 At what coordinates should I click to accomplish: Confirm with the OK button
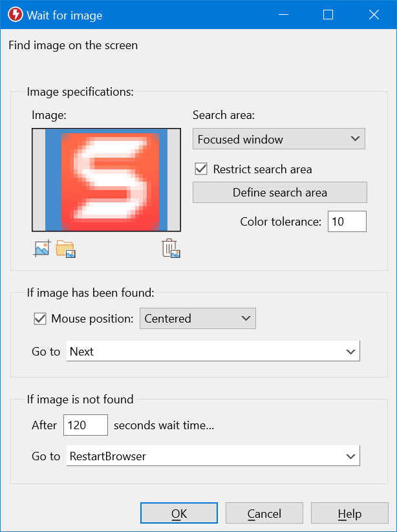pyautogui.click(x=179, y=513)
